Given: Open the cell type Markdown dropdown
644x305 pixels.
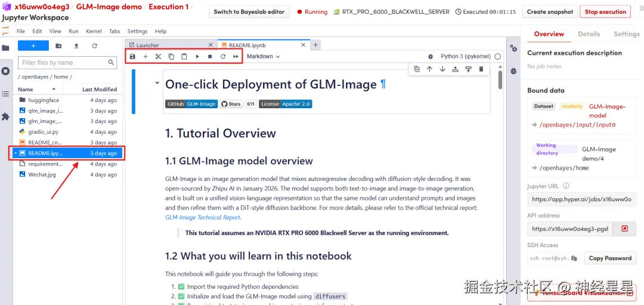Looking at the screenshot, I should click(x=264, y=56).
